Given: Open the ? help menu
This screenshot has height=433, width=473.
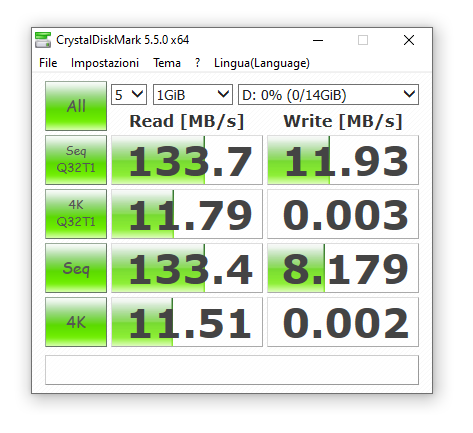Looking at the screenshot, I should (197, 63).
